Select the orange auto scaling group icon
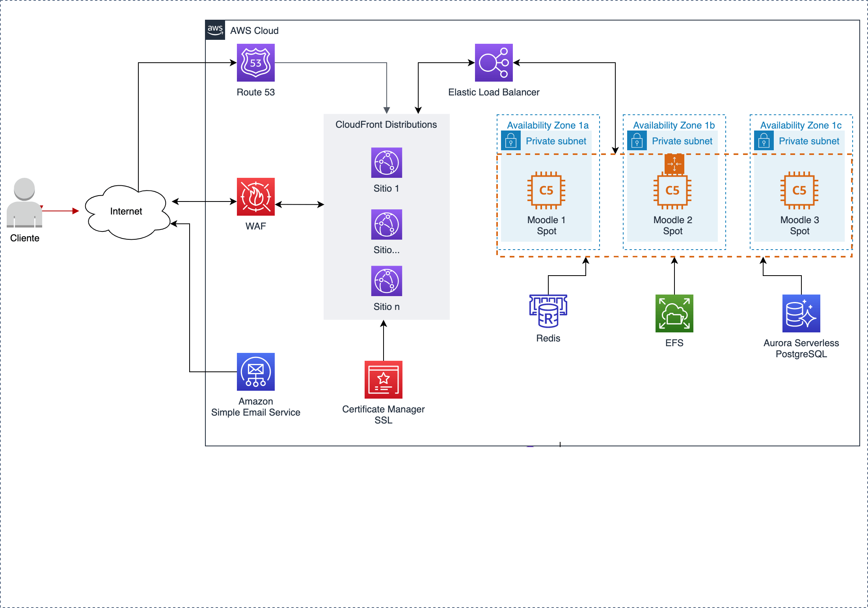 [674, 164]
